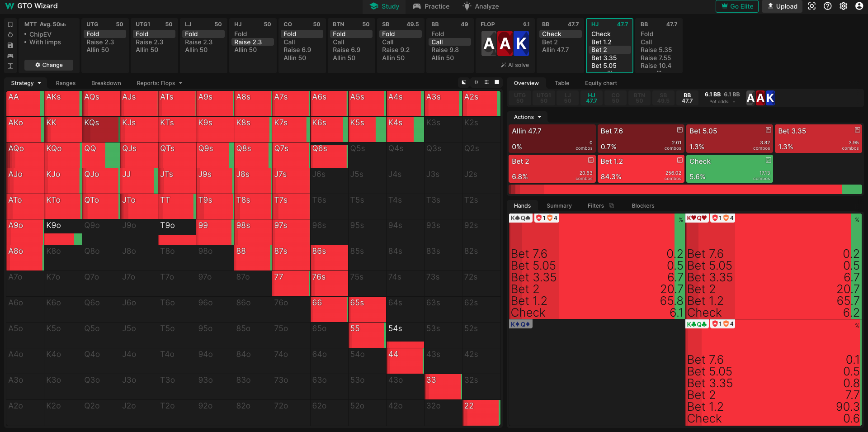Viewport: 868px width, 432px height.
Task: Switch to Analyze mode
Action: [x=481, y=6]
